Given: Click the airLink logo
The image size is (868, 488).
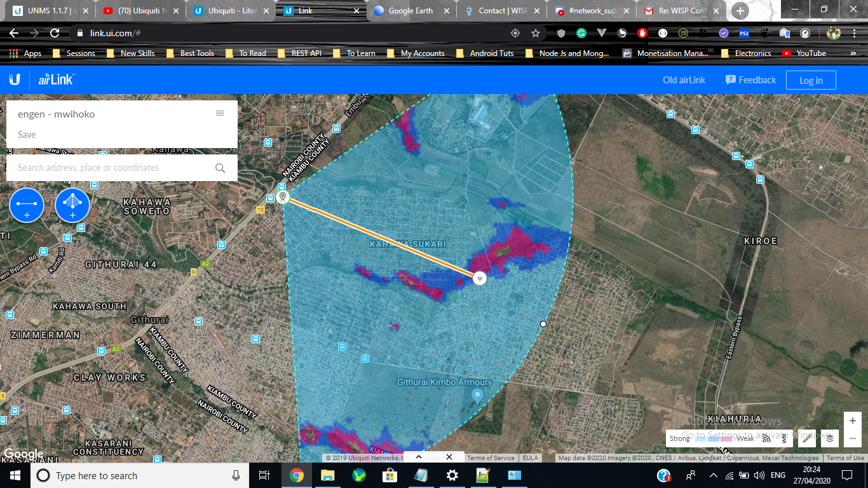Looking at the screenshot, I should click(x=56, y=79).
